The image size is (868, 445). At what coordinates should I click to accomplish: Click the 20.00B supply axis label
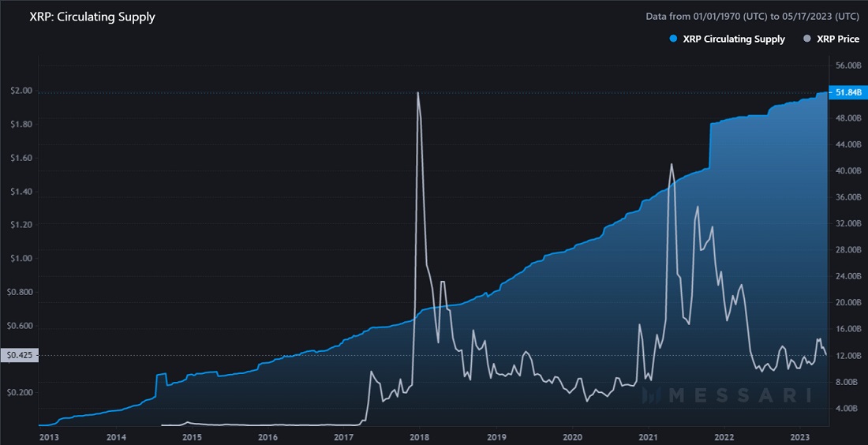point(848,303)
